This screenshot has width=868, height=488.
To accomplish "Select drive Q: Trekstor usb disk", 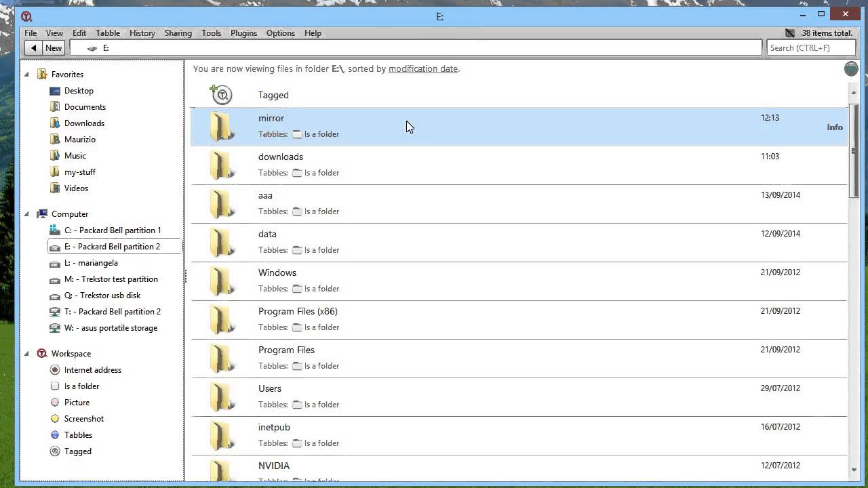I will pyautogui.click(x=95, y=295).
